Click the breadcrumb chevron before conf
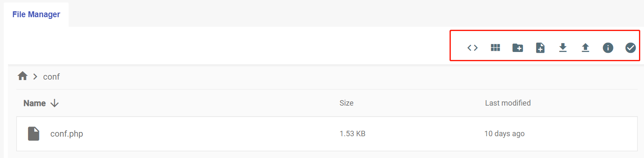Image resolution: width=644 pixels, height=158 pixels. point(36,76)
